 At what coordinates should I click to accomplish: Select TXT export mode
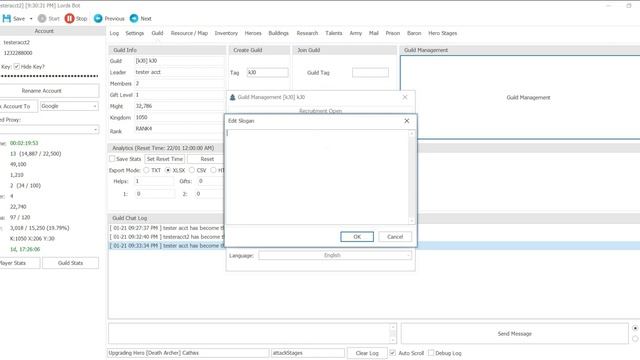coord(146,170)
